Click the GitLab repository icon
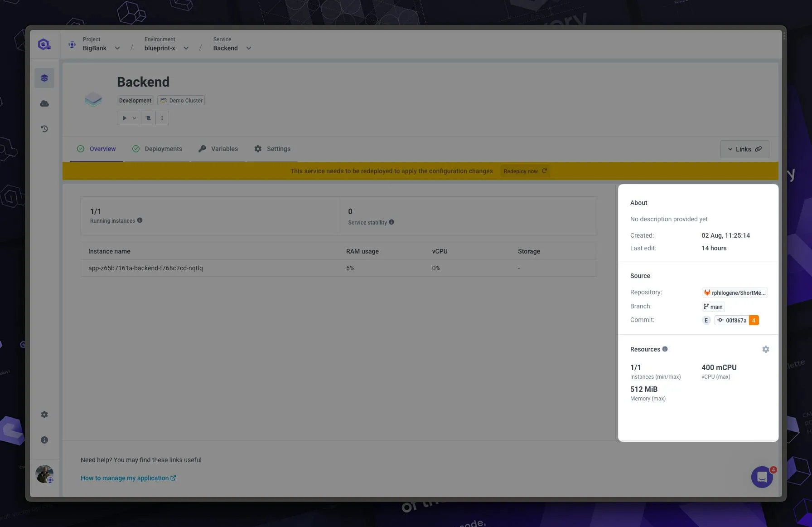Viewport: 812px width, 527px height. point(706,293)
